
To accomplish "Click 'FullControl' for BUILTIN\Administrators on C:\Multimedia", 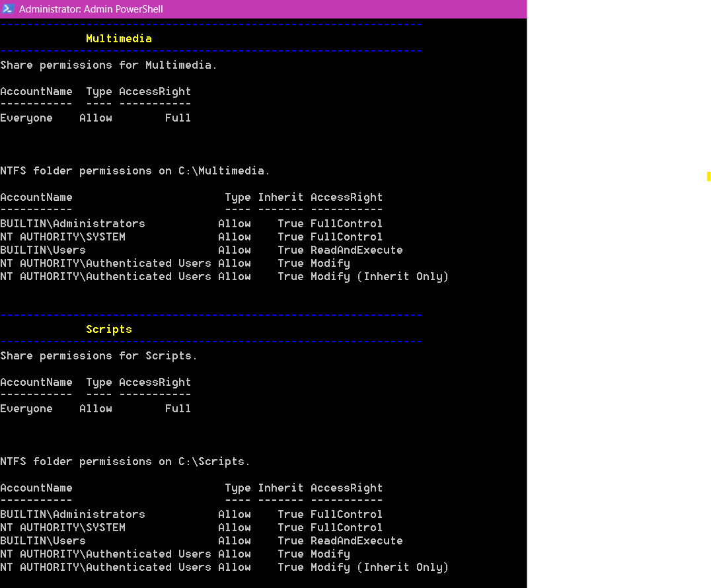I will [346, 223].
